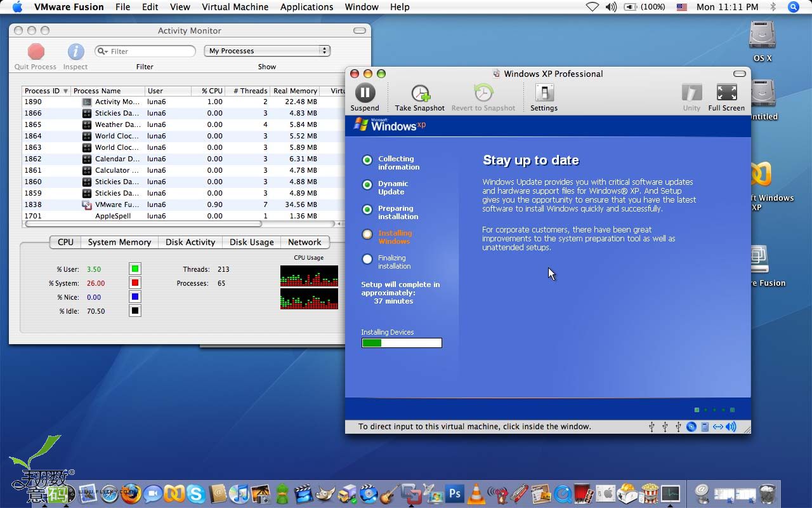Click the process list horizontal scrollbar
This screenshot has height=508, width=812.
point(143,224)
